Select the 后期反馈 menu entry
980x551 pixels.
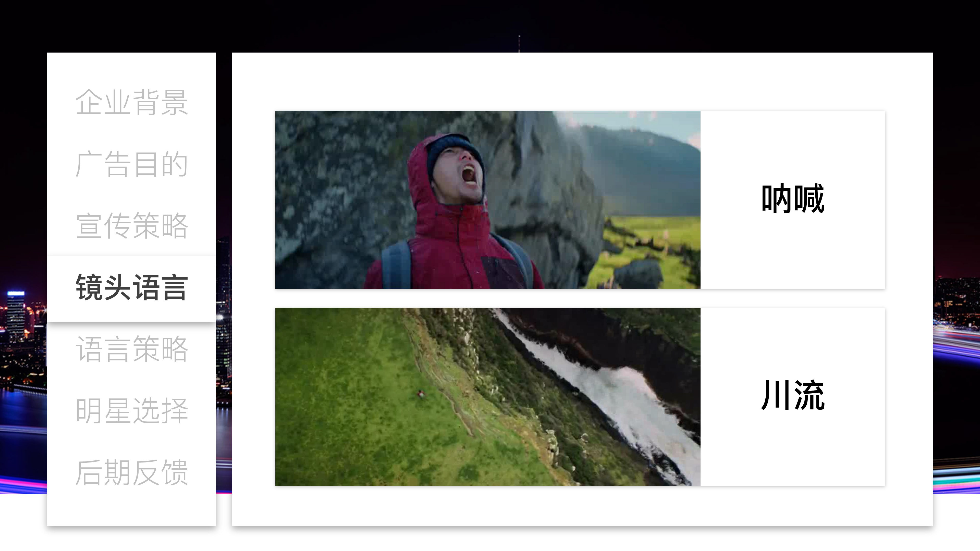(x=132, y=473)
